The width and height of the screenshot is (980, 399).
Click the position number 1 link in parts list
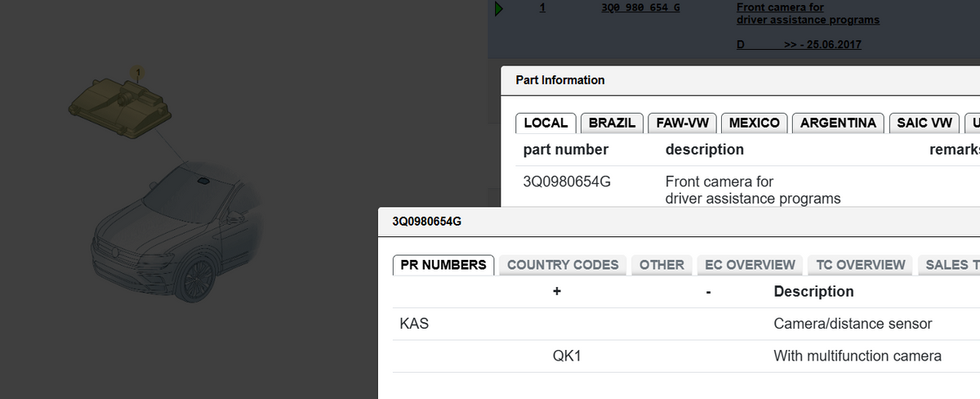point(543,7)
